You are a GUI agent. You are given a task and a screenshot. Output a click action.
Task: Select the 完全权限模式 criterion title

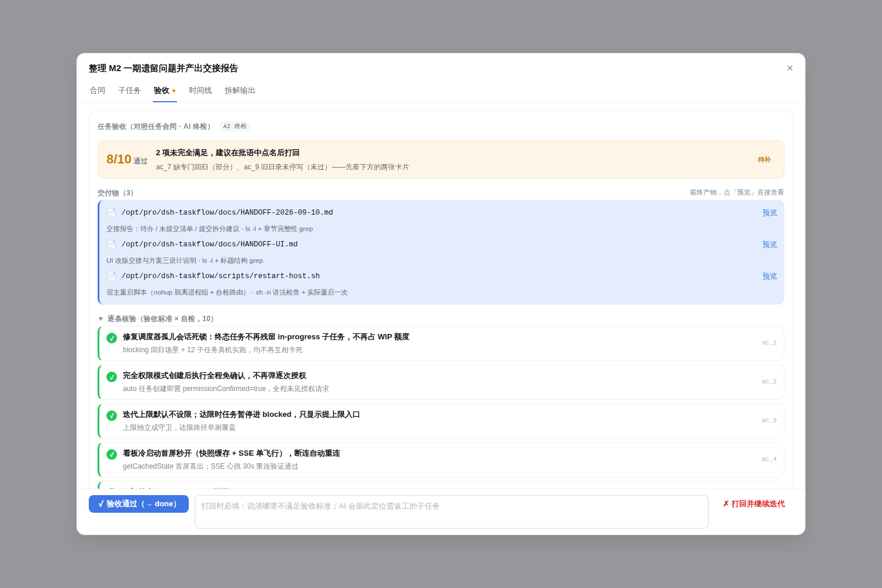point(214,376)
